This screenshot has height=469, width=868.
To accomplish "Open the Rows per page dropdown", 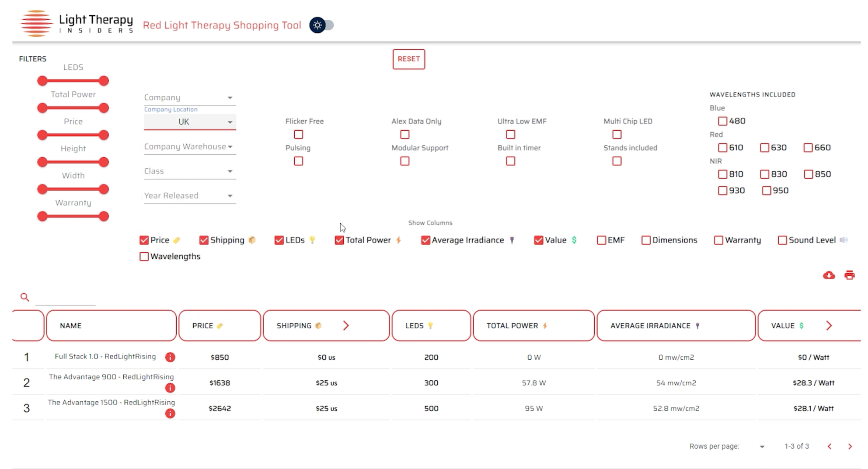I will tap(762, 446).
